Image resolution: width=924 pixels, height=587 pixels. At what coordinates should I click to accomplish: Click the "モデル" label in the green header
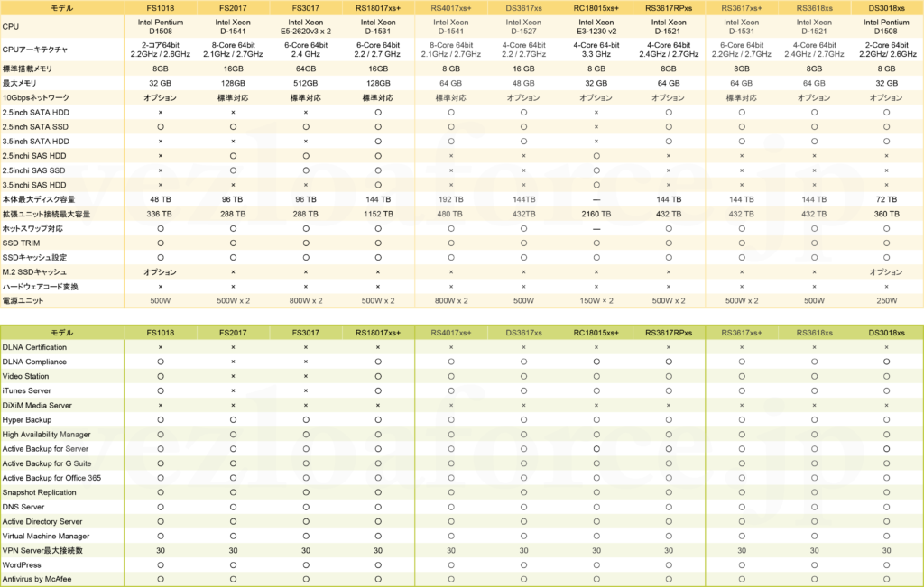(x=62, y=333)
